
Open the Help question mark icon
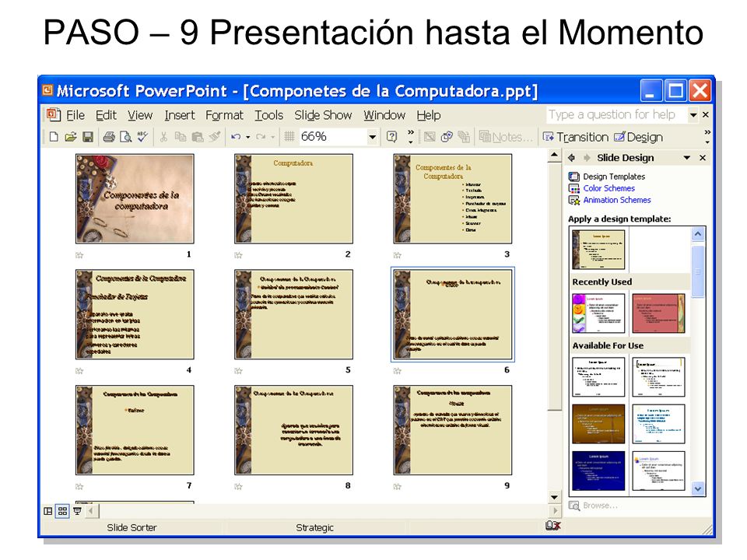coord(391,137)
